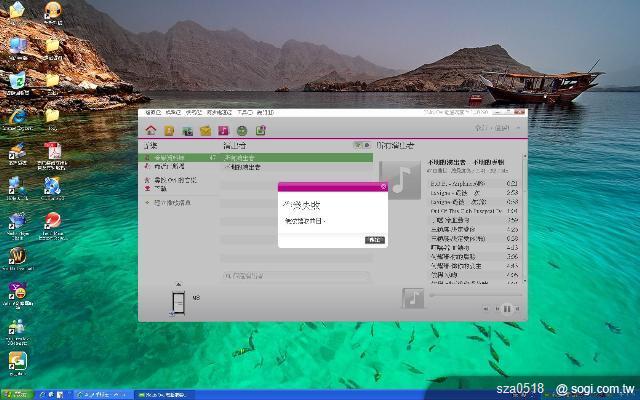640x400 pixels.
Task: Open the Recycle Bin desktop icon
Action: [x=18, y=82]
